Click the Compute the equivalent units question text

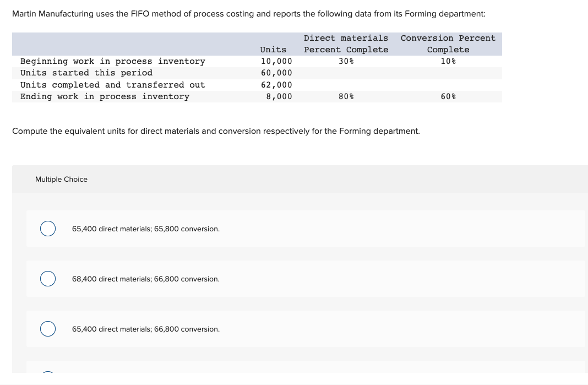(216, 131)
